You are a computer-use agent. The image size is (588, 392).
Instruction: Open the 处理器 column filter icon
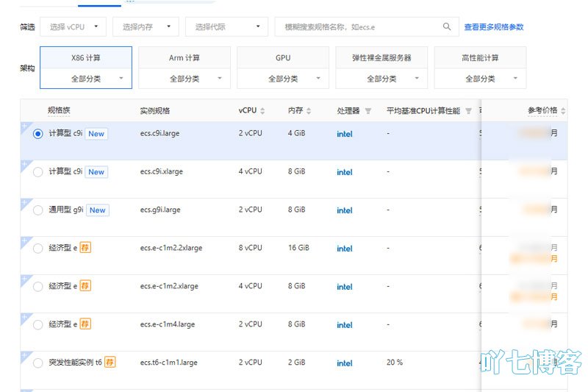pyautogui.click(x=368, y=111)
